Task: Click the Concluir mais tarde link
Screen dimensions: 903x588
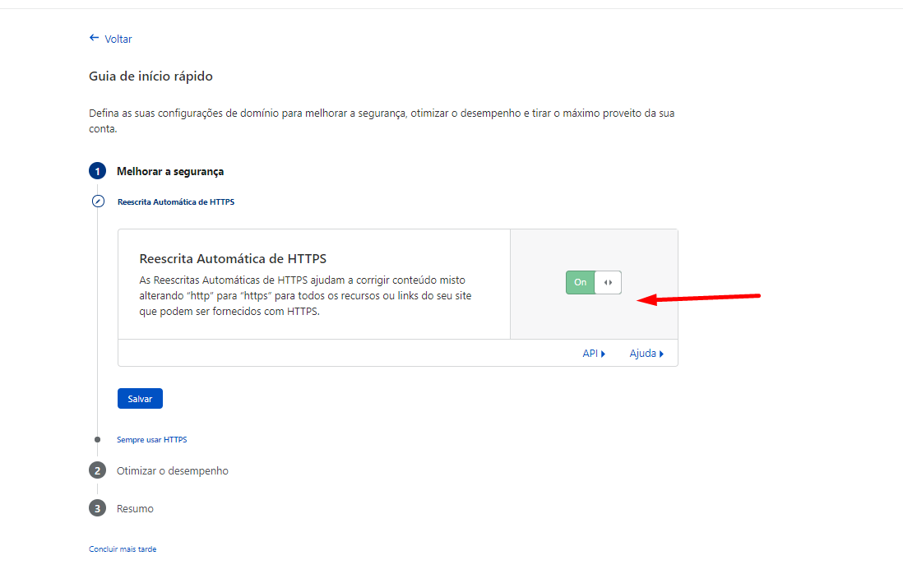Action: (x=123, y=549)
